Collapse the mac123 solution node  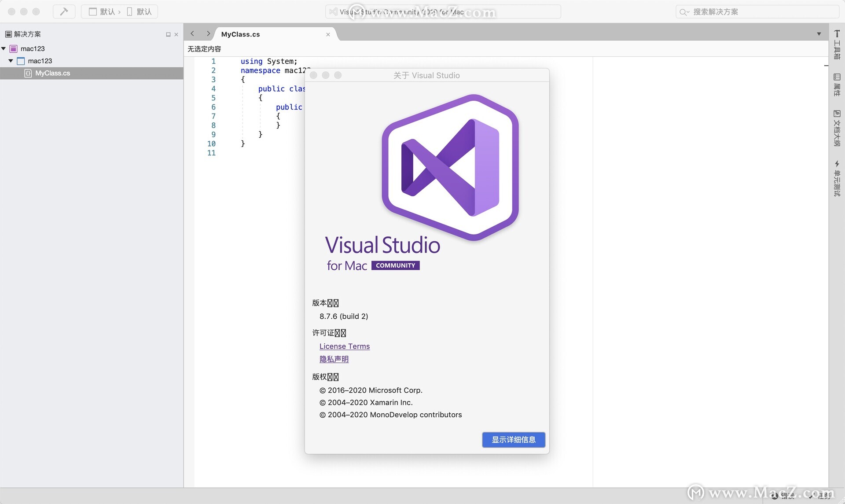pos(4,48)
